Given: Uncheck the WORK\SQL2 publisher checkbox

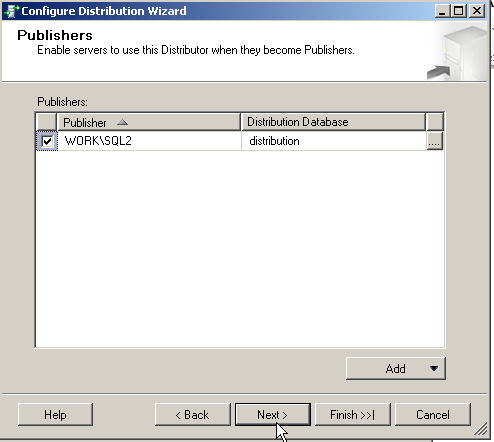Looking at the screenshot, I should [x=47, y=141].
